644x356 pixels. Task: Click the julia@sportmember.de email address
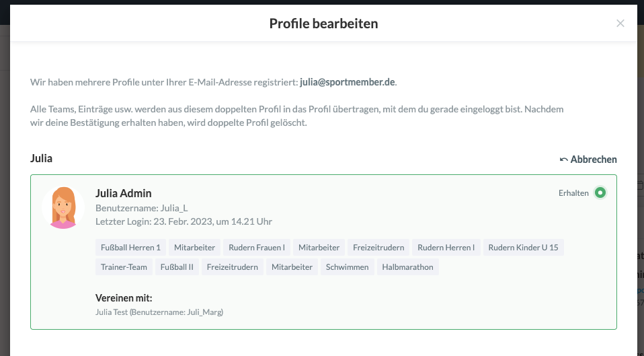(348, 82)
